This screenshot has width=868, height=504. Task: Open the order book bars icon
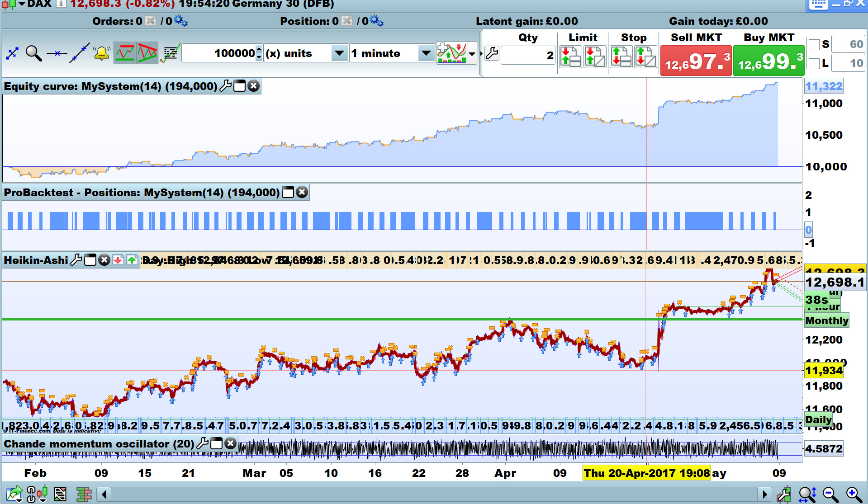click(84, 494)
